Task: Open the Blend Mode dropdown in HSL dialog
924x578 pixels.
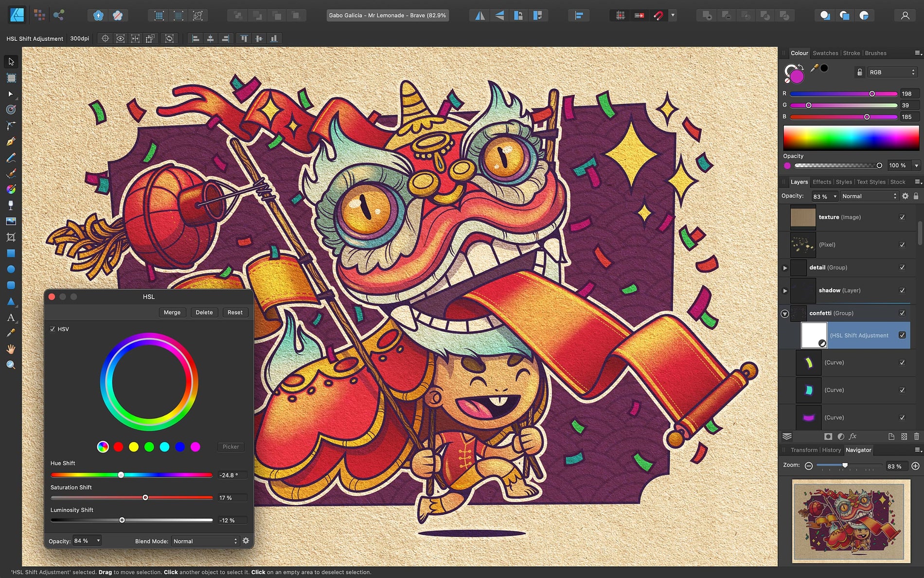Action: point(204,541)
